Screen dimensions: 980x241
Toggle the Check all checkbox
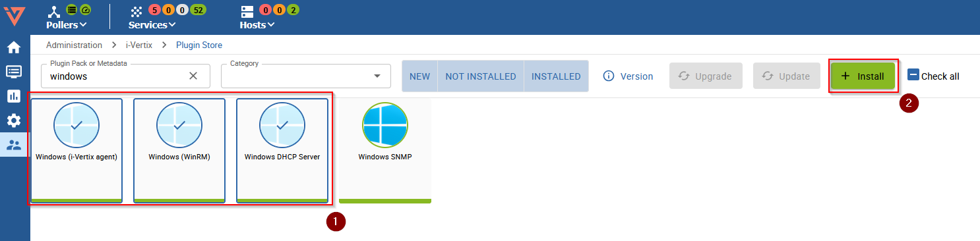[913, 75]
